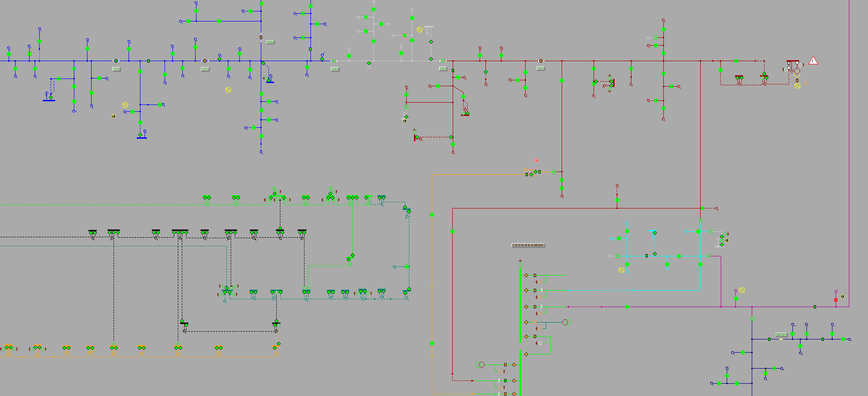This screenshot has height=396, width=868.
Task: Select the yellow generator symbol below the warning transformer
Action: pos(797,86)
